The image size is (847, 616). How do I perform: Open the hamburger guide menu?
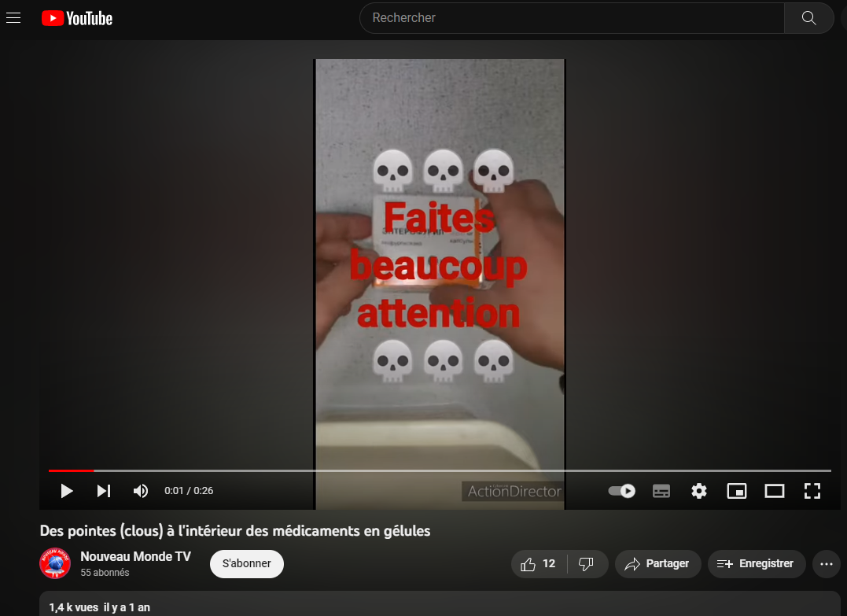(13, 18)
